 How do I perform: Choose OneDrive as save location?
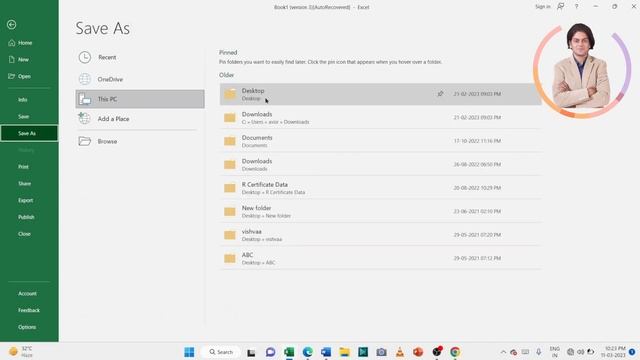(140, 79)
